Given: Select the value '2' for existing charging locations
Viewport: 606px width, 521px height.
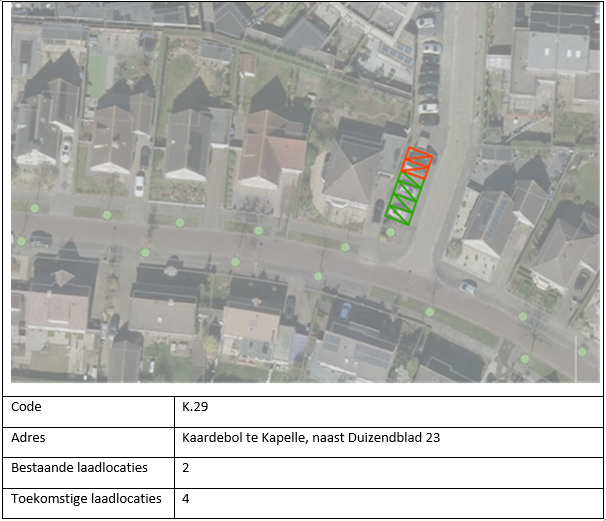Looking at the screenshot, I should 186,468.
